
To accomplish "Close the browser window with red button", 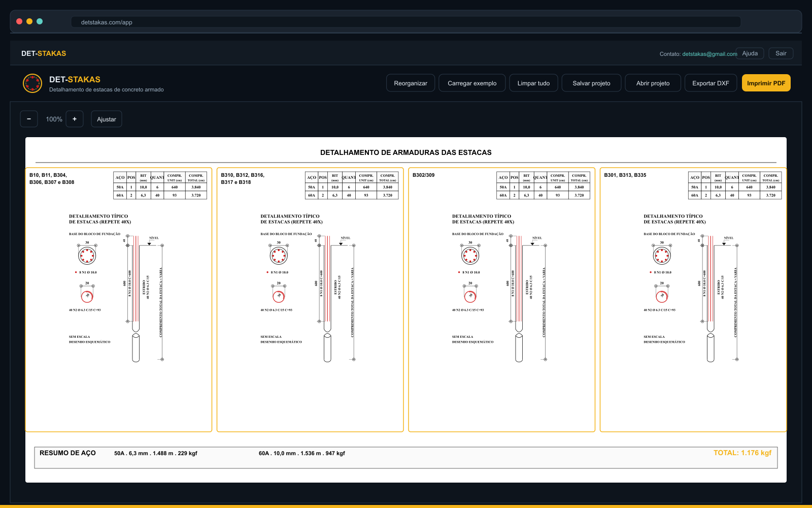I will coord(19,21).
